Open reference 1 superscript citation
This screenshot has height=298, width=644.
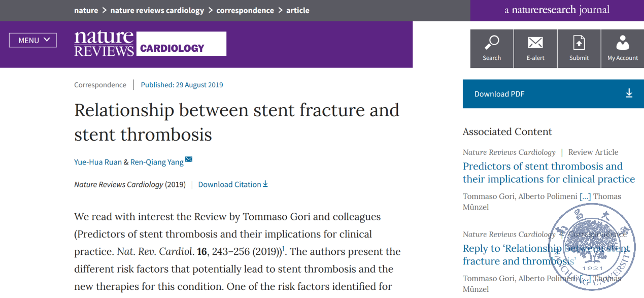click(284, 248)
